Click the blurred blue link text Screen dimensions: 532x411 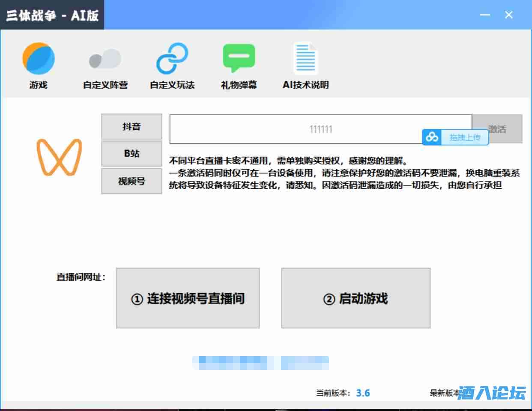pos(260,363)
